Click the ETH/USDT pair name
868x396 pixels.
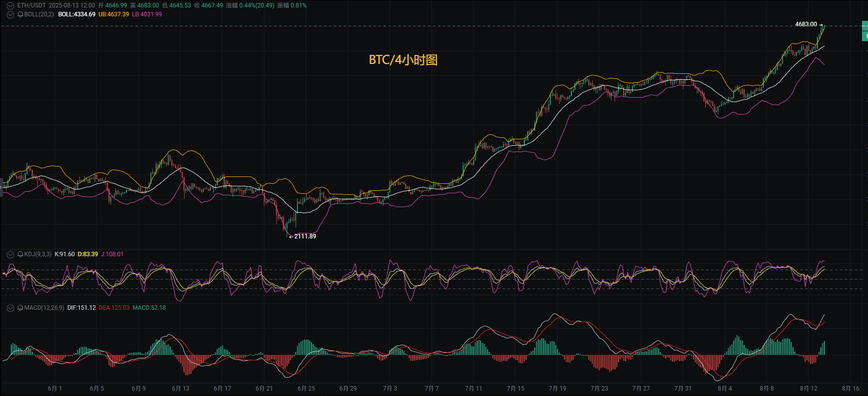point(31,5)
